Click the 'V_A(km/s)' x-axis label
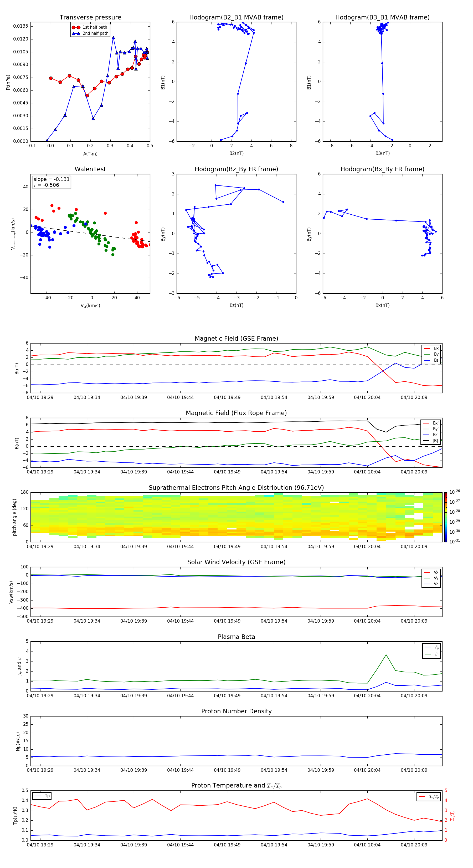The height and width of the screenshot is (868, 473). 90,306
